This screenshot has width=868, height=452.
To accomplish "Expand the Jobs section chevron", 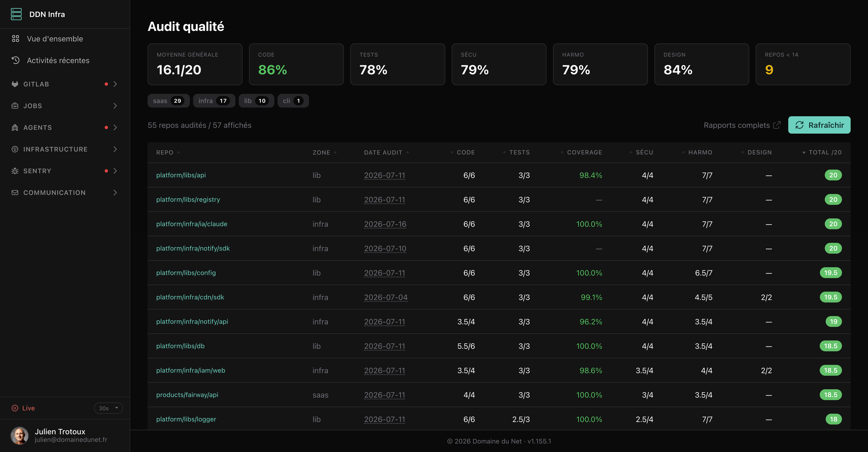I will tap(115, 106).
